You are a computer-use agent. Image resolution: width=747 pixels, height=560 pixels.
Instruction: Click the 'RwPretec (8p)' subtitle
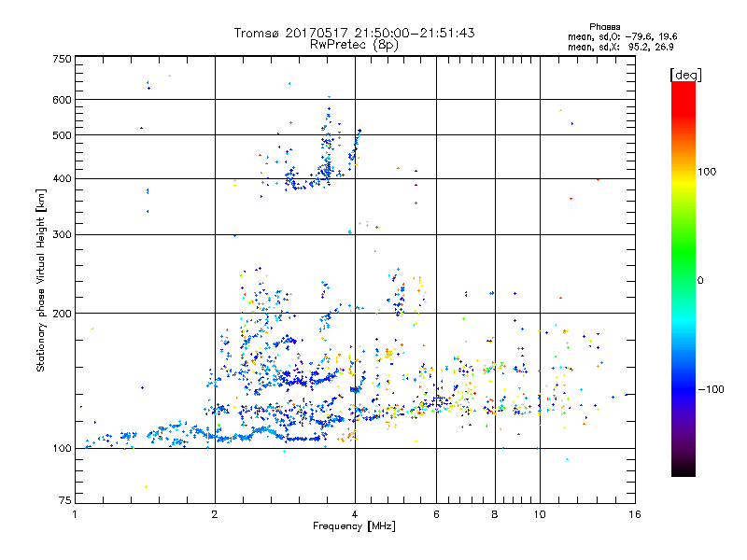(354, 45)
